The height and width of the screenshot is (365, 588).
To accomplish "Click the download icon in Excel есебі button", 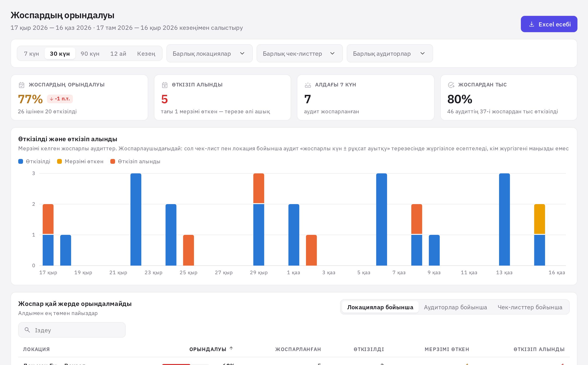I will pos(531,24).
